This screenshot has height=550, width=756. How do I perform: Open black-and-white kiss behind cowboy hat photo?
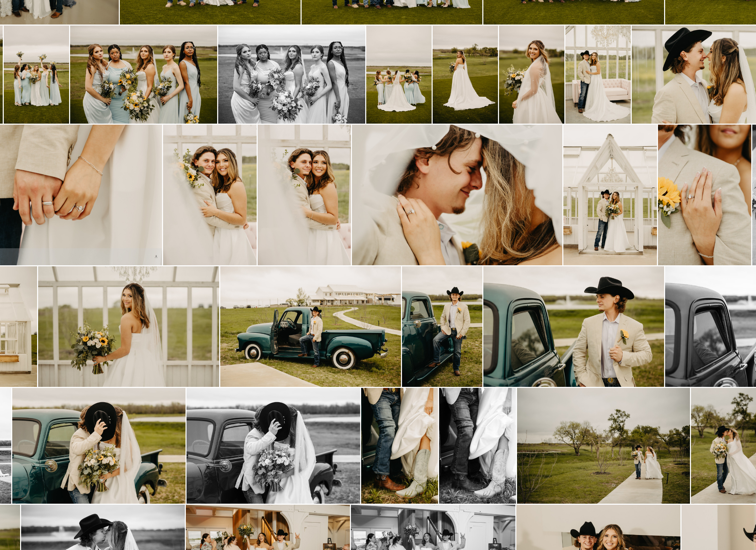point(273,445)
